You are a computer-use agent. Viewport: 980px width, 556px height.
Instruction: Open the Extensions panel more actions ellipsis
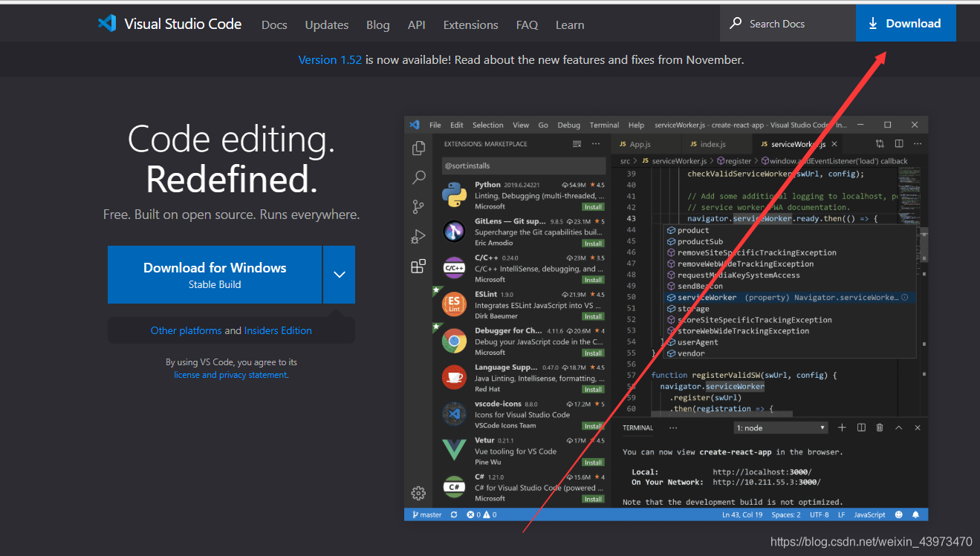596,144
